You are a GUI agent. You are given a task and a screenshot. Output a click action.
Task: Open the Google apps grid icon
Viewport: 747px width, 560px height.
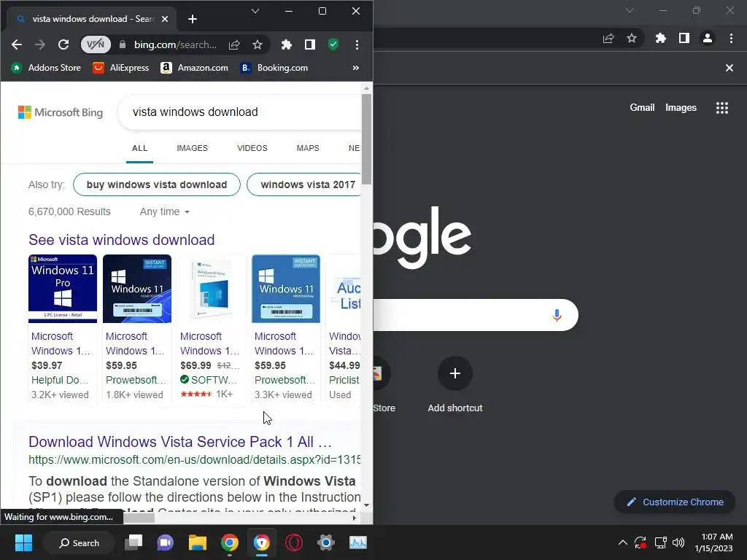click(722, 108)
